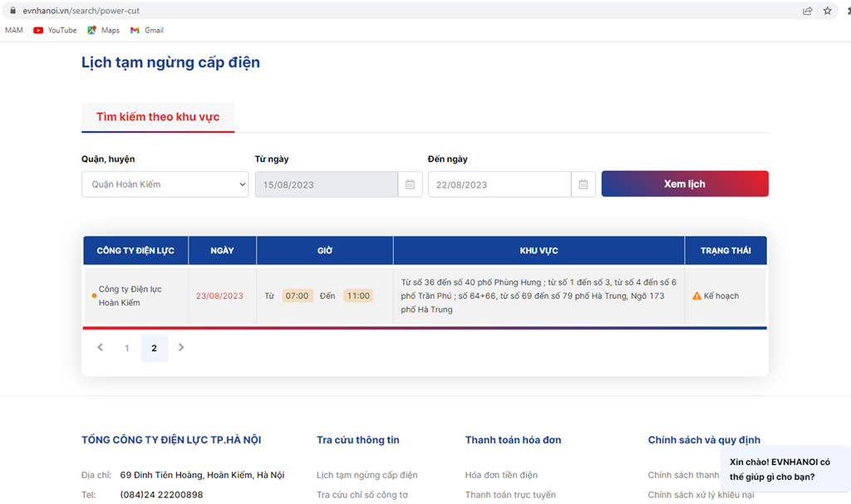This screenshot has width=851, height=504.
Task: Click the share page icon in address bar
Action: tap(808, 11)
